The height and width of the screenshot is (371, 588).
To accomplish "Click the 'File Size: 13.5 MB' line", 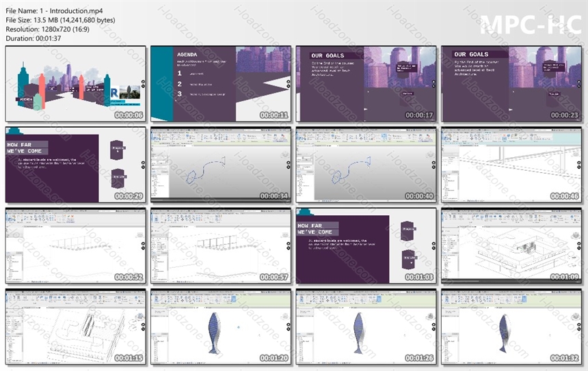I will tap(60, 20).
